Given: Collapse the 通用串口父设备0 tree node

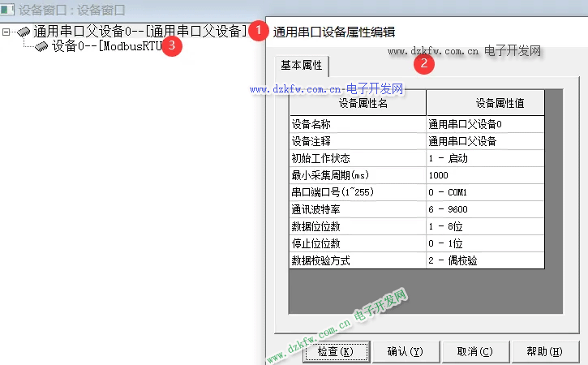Looking at the screenshot, I should tap(6, 32).
